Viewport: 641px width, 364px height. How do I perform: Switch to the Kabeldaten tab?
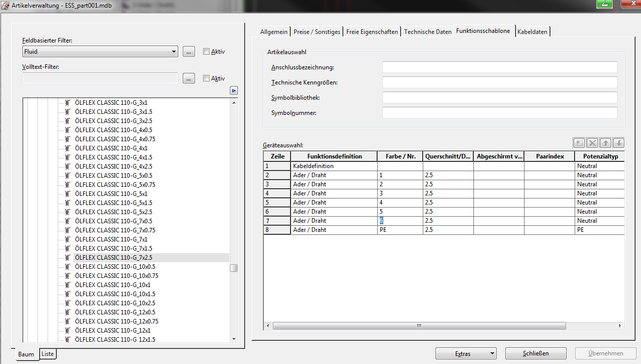532,31
